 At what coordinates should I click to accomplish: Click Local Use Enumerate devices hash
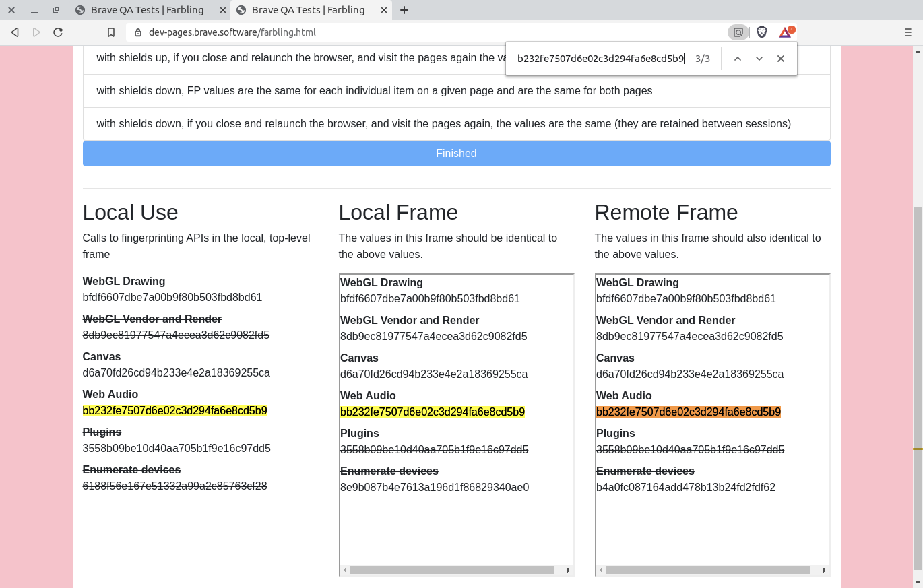pos(175,486)
